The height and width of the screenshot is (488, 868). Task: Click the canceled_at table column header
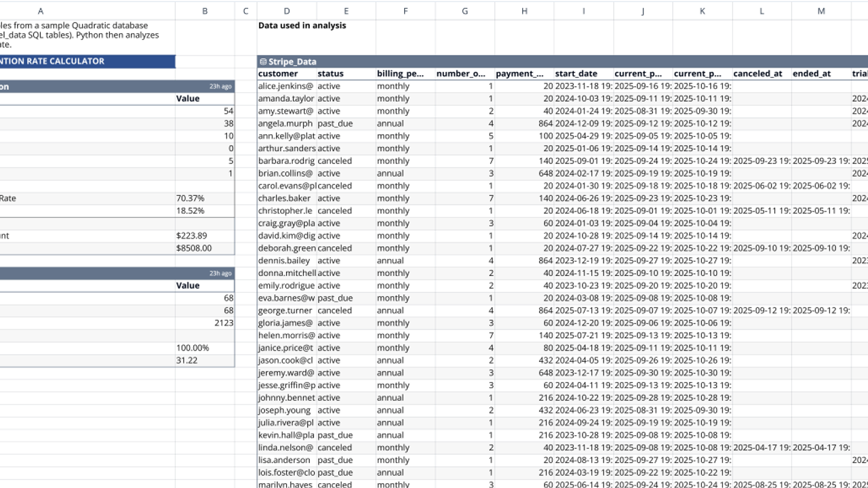[762, 74]
